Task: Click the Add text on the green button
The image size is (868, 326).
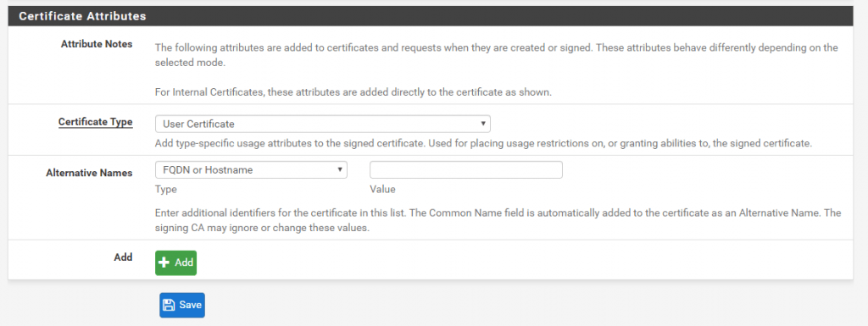Action: [184, 263]
